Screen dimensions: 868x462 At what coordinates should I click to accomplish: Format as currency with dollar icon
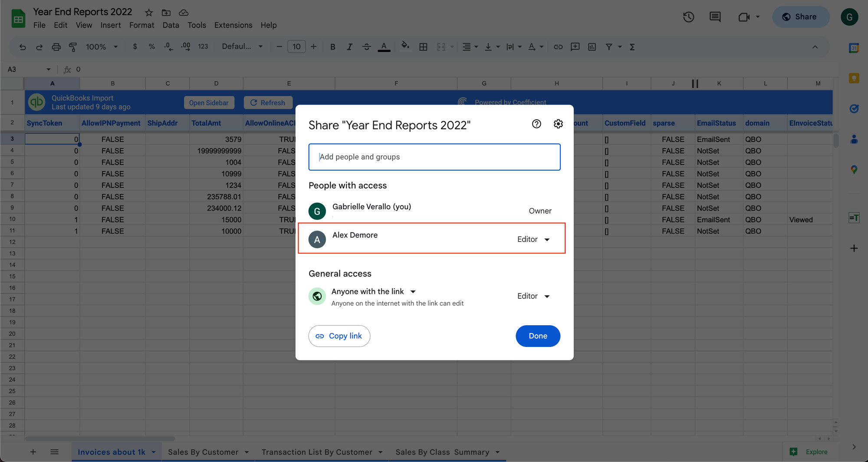[135, 46]
